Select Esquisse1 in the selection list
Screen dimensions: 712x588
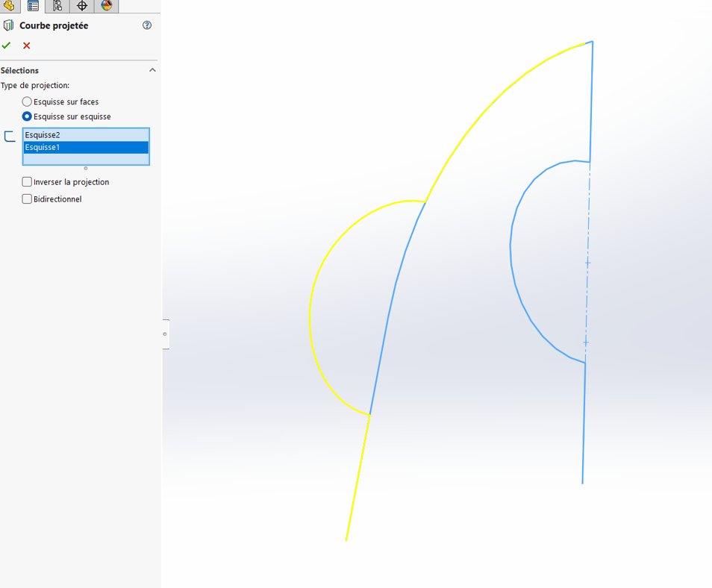86,148
